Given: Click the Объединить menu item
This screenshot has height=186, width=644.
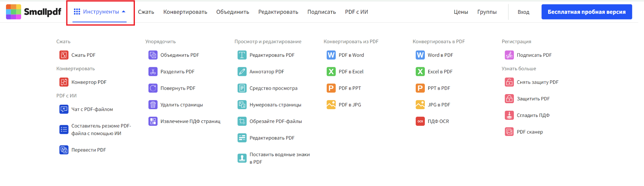Looking at the screenshot, I should coord(232,12).
